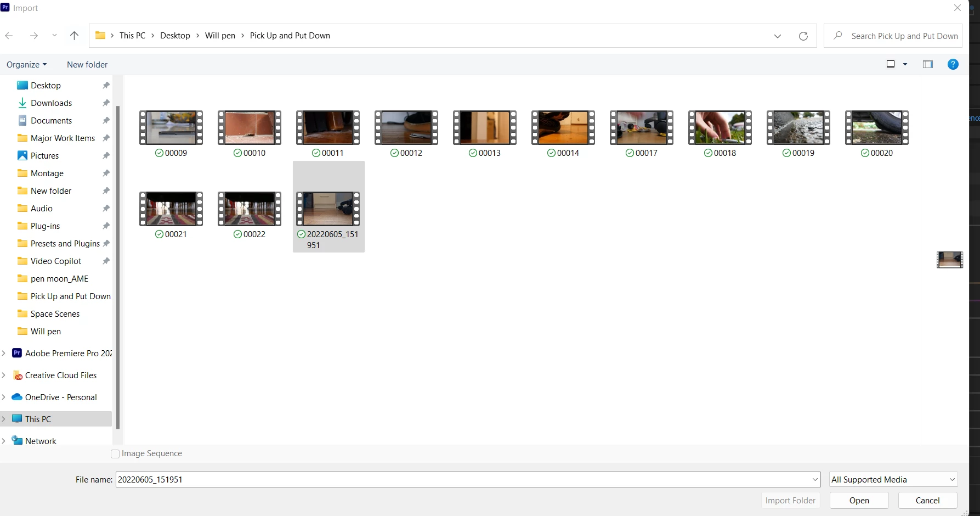Go back with the left arrow navigation button
980x516 pixels.
click(x=9, y=36)
